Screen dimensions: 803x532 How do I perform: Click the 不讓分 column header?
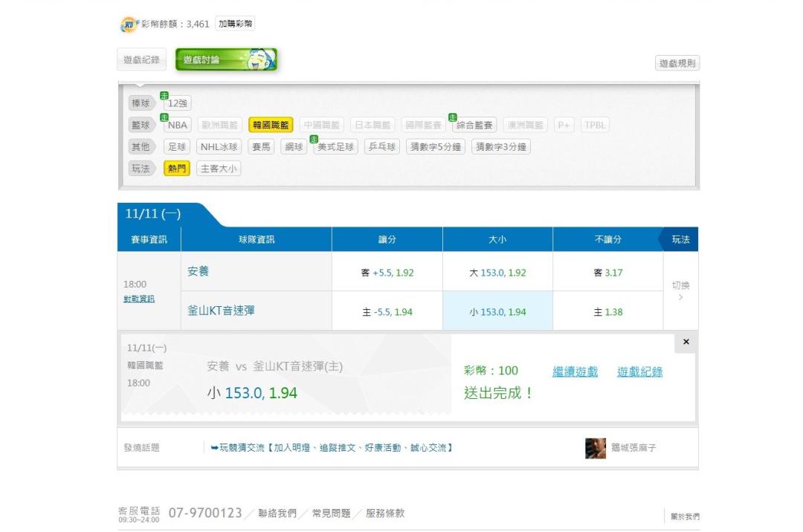pyautogui.click(x=608, y=239)
